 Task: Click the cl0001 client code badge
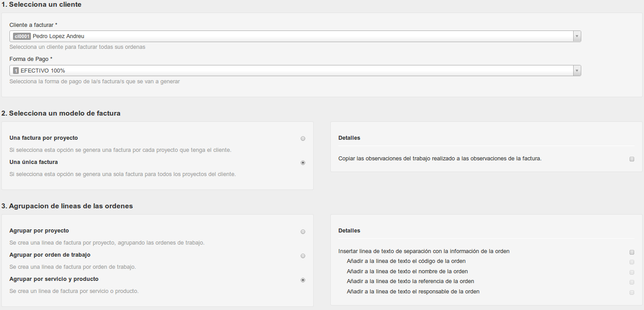click(x=22, y=36)
